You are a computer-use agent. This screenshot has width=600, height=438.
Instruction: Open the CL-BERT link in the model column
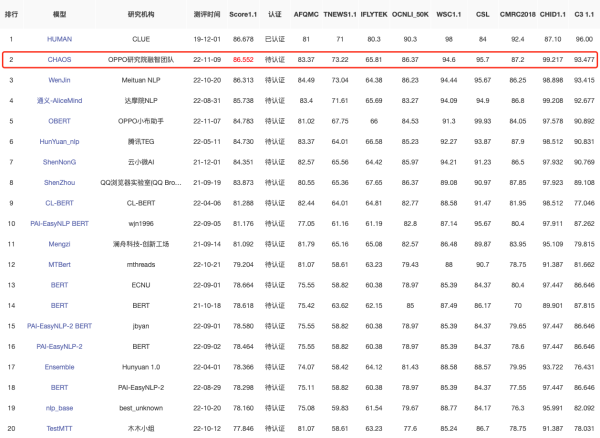(59, 203)
